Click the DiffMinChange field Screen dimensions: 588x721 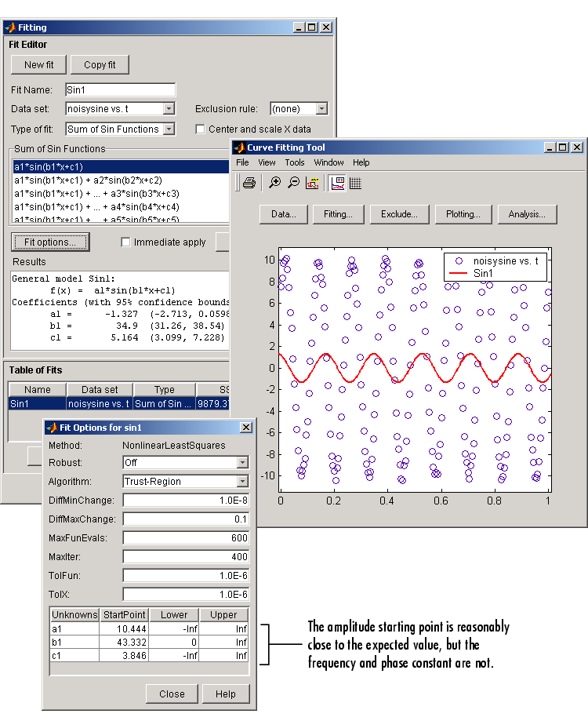(x=186, y=501)
